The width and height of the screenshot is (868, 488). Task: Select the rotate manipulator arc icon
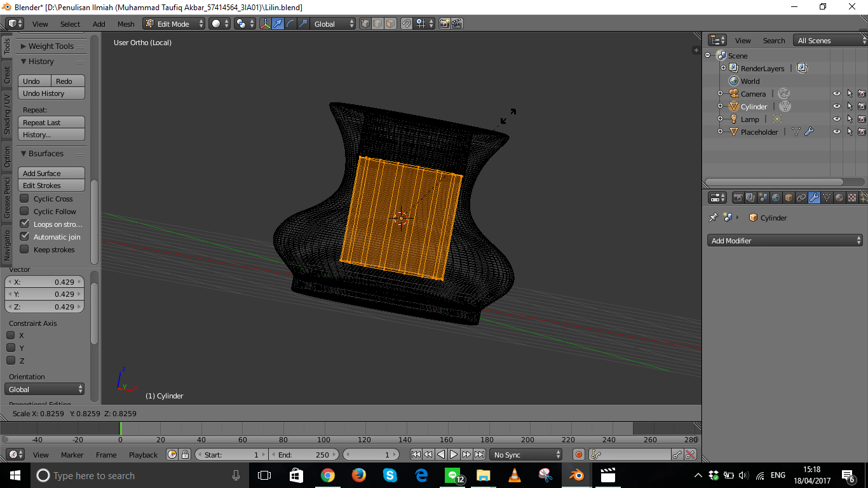[x=290, y=24]
